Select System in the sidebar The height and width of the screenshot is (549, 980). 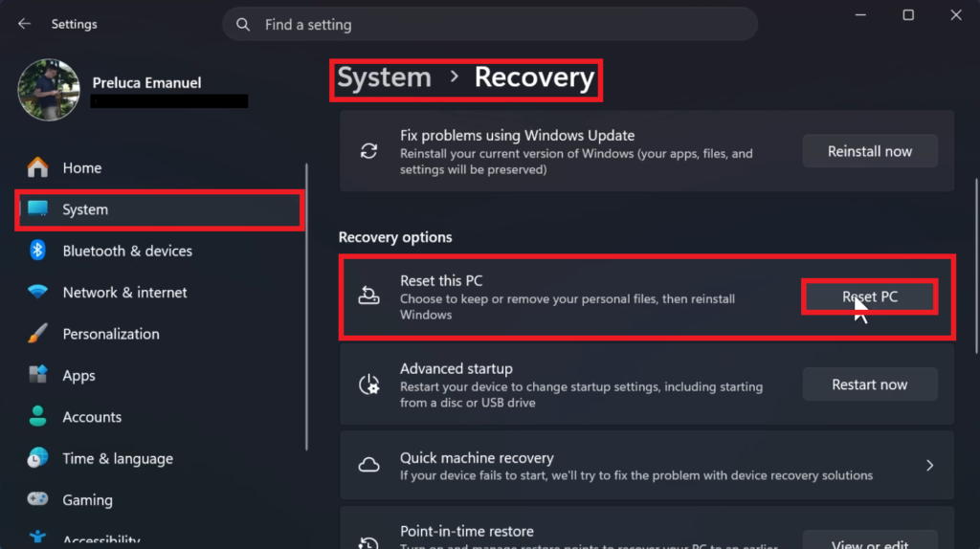pos(160,209)
